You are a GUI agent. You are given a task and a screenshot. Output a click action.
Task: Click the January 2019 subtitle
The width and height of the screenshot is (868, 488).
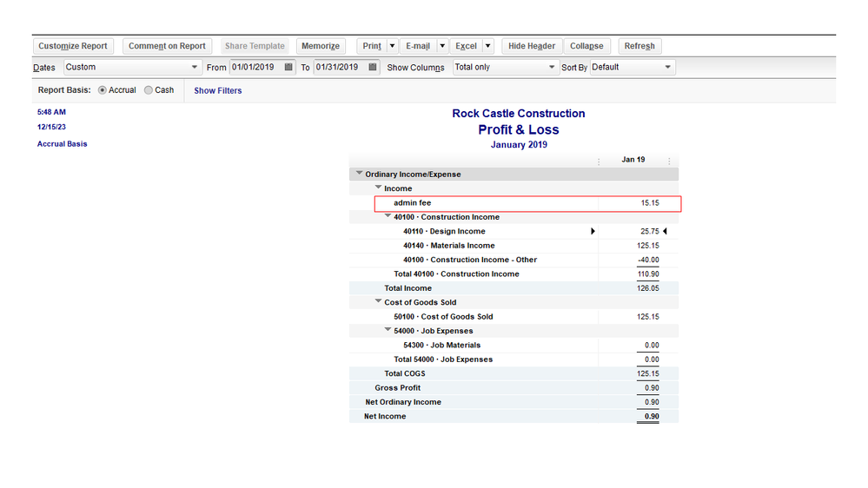coord(519,145)
